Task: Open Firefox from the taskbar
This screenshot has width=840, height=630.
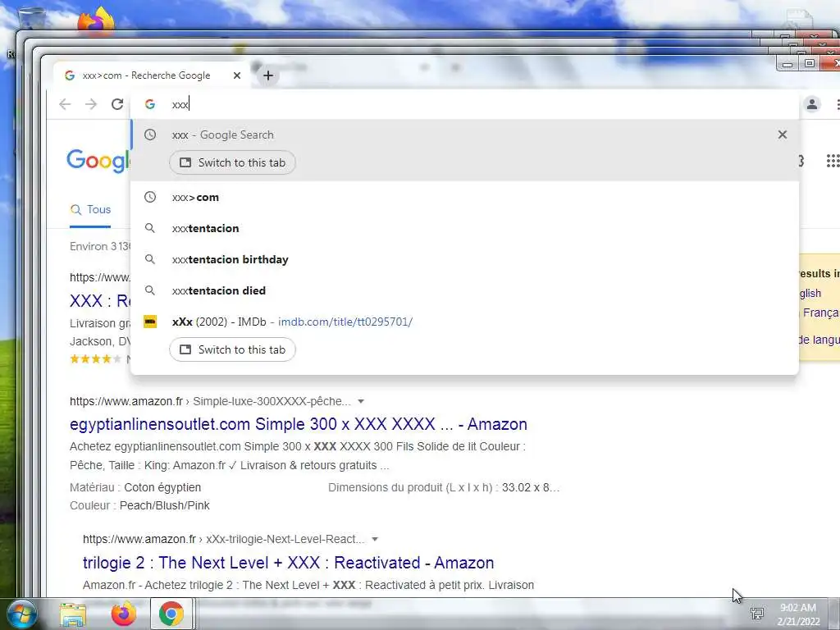Action: [124, 614]
